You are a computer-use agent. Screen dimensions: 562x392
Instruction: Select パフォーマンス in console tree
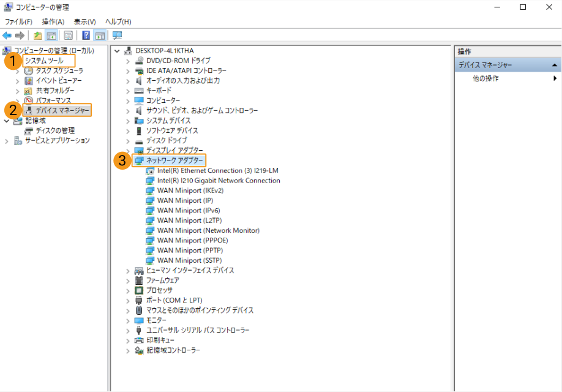click(53, 100)
